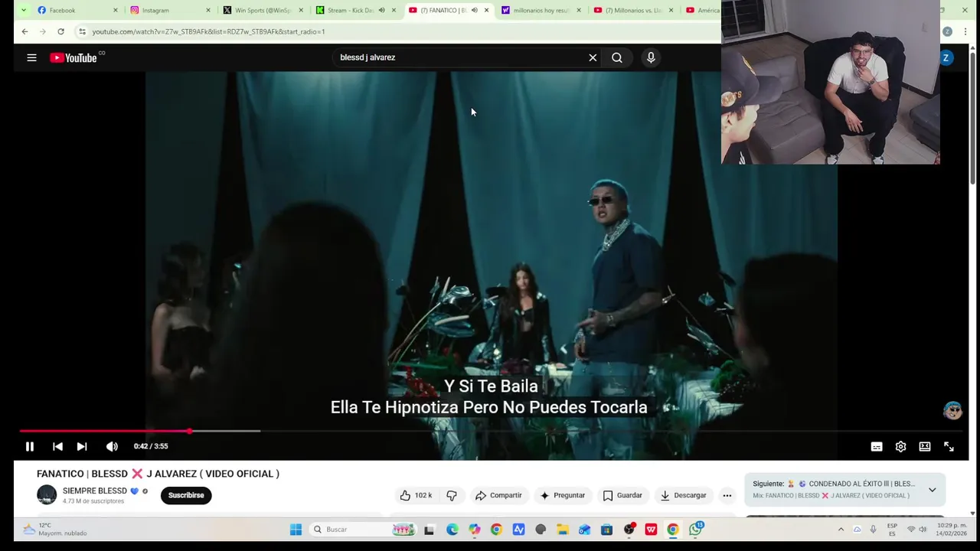
Task: Toggle subtitles on the player
Action: [x=877, y=447]
